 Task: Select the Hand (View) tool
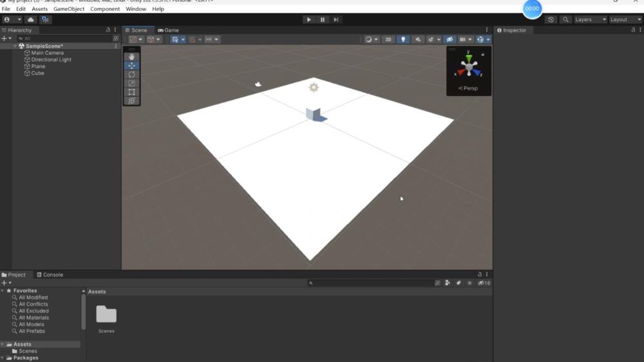[131, 57]
